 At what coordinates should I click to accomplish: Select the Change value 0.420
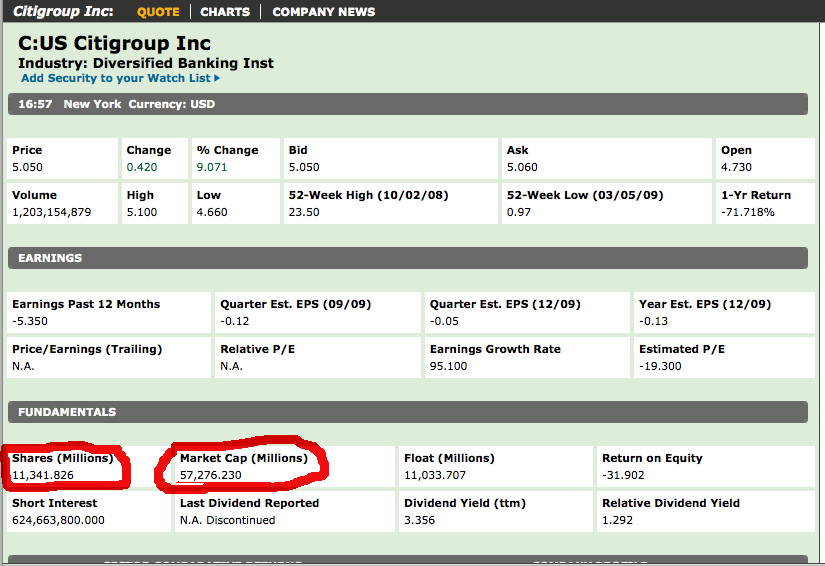(x=142, y=167)
